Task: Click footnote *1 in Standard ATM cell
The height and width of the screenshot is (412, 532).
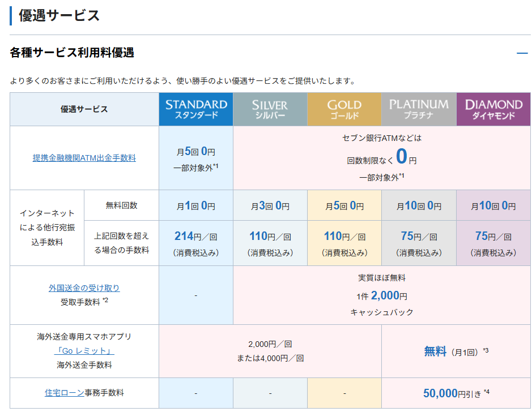Action: click(x=216, y=166)
